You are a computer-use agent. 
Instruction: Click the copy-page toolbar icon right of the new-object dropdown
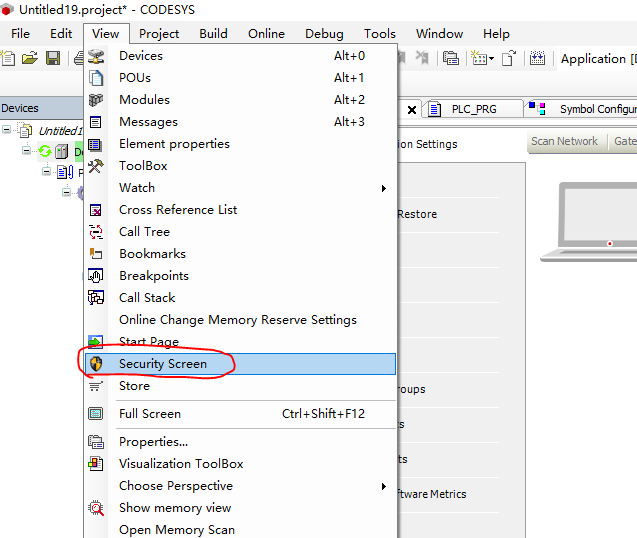click(x=509, y=59)
